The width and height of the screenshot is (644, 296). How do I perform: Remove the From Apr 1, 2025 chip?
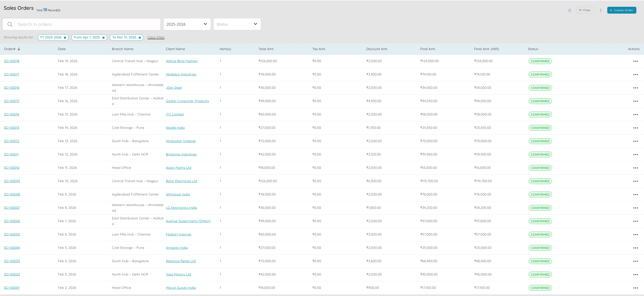(103, 37)
